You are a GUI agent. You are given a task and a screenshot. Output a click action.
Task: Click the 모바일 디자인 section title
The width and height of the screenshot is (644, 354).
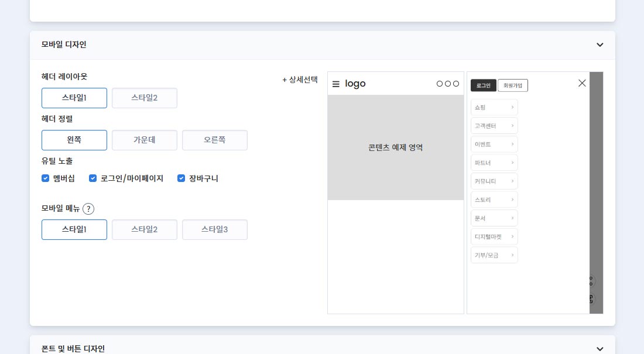(64, 44)
